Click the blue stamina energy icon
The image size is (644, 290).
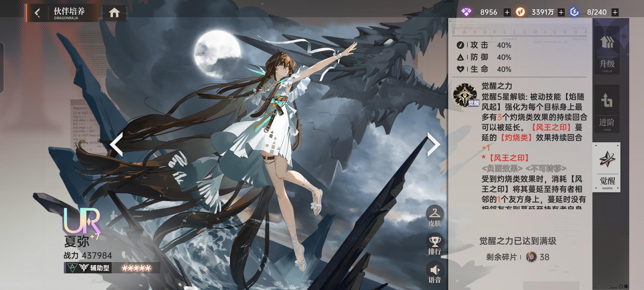pyautogui.click(x=574, y=12)
